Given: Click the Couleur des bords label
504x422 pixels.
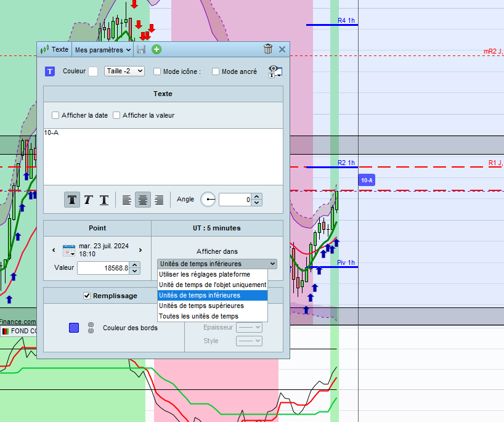Looking at the screenshot, I should (x=130, y=328).
